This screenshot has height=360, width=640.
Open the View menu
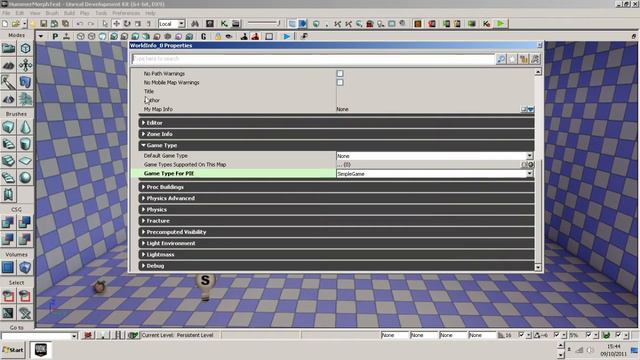pos(35,13)
